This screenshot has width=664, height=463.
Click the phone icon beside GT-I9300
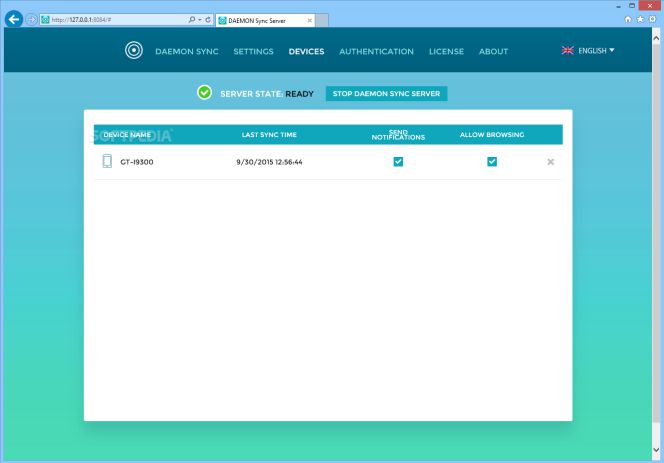click(107, 161)
